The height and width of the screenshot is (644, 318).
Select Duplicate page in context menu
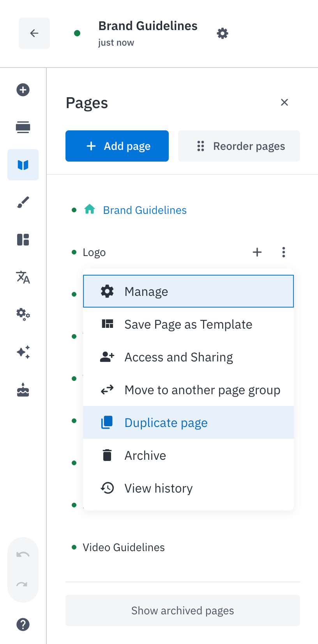coord(188,423)
